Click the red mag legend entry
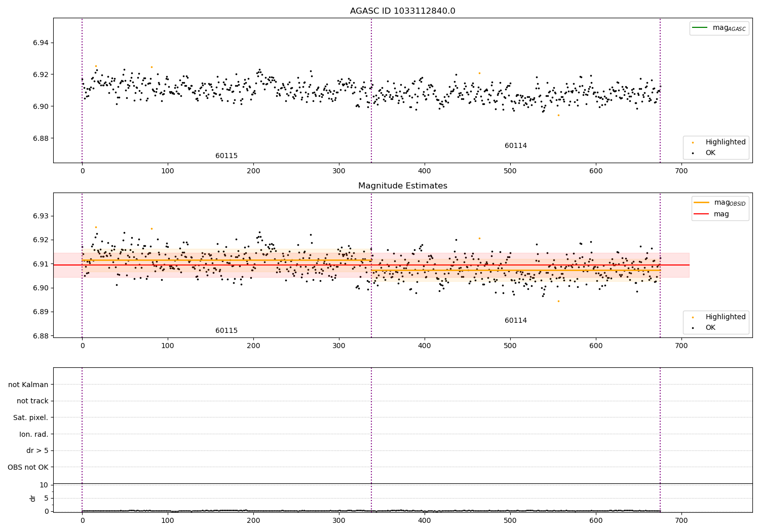The height and width of the screenshot is (532, 760). pos(711,214)
